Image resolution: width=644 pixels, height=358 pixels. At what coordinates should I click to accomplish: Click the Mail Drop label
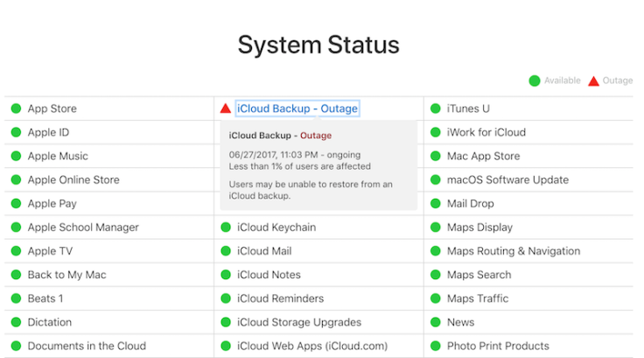tap(470, 204)
